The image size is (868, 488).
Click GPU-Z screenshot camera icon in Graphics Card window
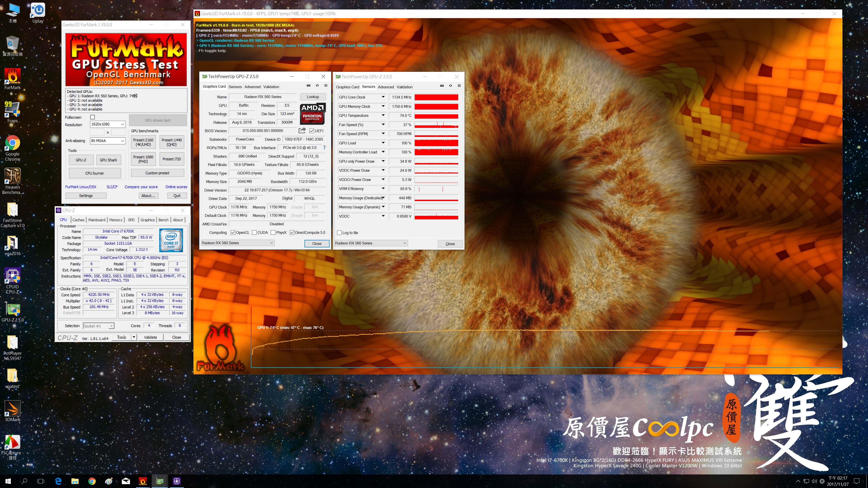pyautogui.click(x=308, y=86)
